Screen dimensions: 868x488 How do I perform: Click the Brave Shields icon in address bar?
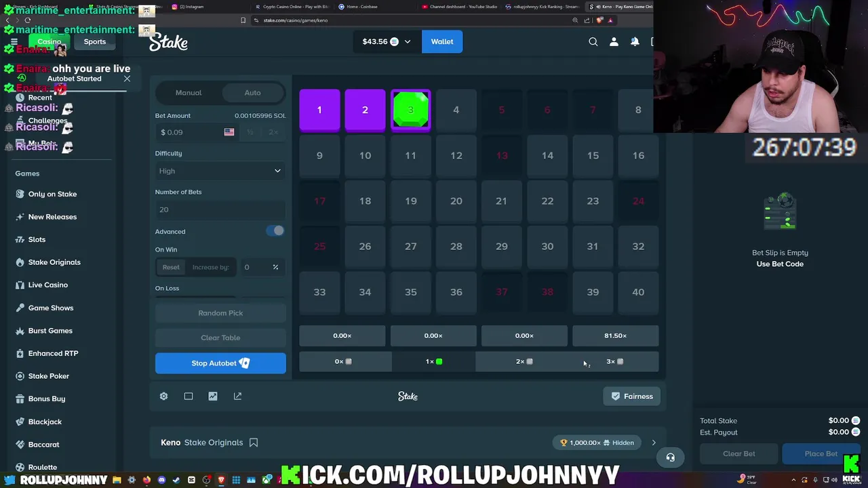[599, 20]
